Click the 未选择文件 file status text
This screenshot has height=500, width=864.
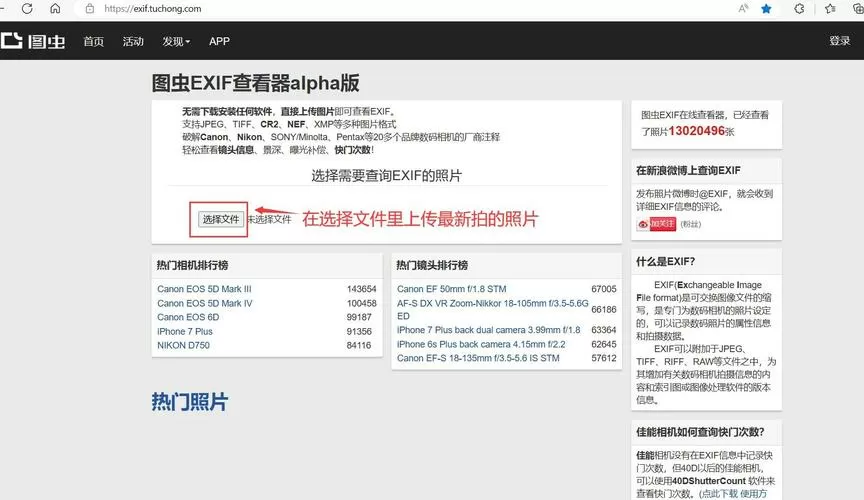269,219
